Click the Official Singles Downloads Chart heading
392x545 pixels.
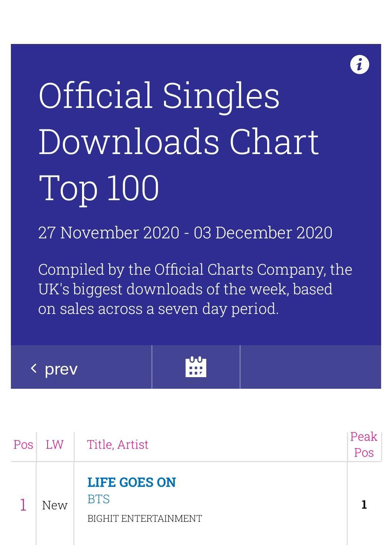(179, 118)
